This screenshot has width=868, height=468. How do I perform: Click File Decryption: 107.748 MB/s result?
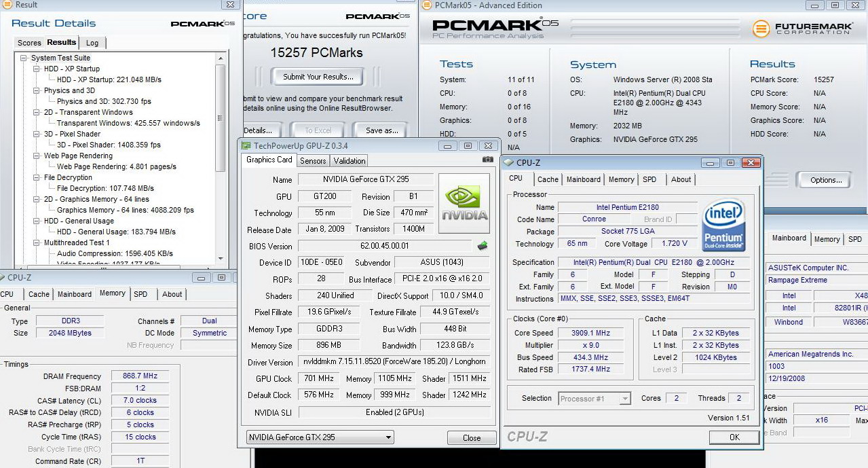coord(105,188)
